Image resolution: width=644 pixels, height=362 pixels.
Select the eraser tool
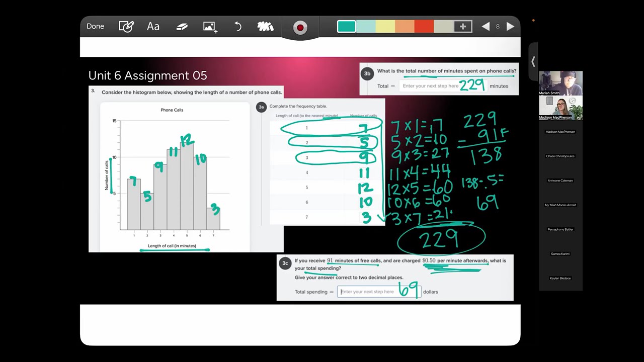[182, 27]
